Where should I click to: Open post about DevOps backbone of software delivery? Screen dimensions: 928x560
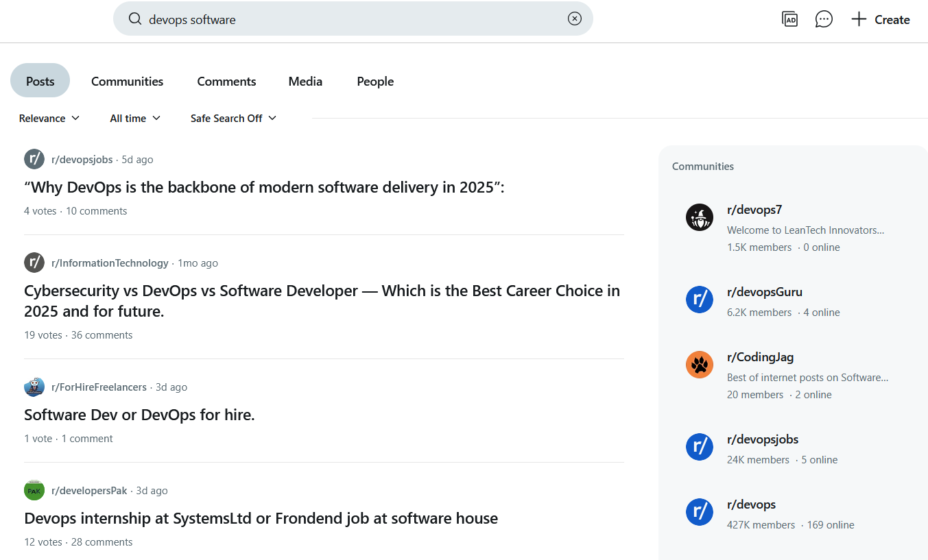click(x=264, y=187)
